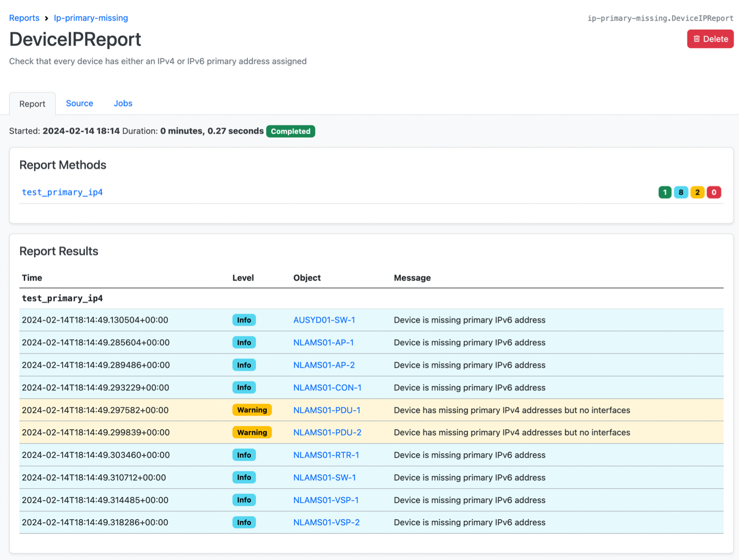Open device NLAMS01-RTR-1
739x560 pixels.
pos(326,455)
